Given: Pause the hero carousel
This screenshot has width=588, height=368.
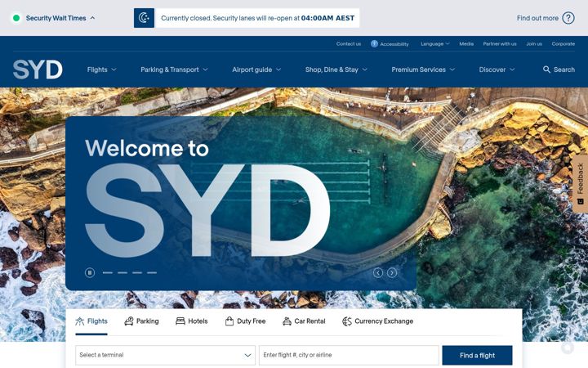Looking at the screenshot, I should point(90,272).
